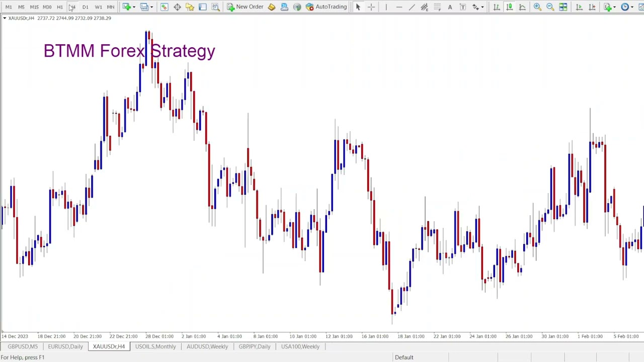The height and width of the screenshot is (362, 644).
Task: Click the MQL5 community user icon
Action: [284, 7]
